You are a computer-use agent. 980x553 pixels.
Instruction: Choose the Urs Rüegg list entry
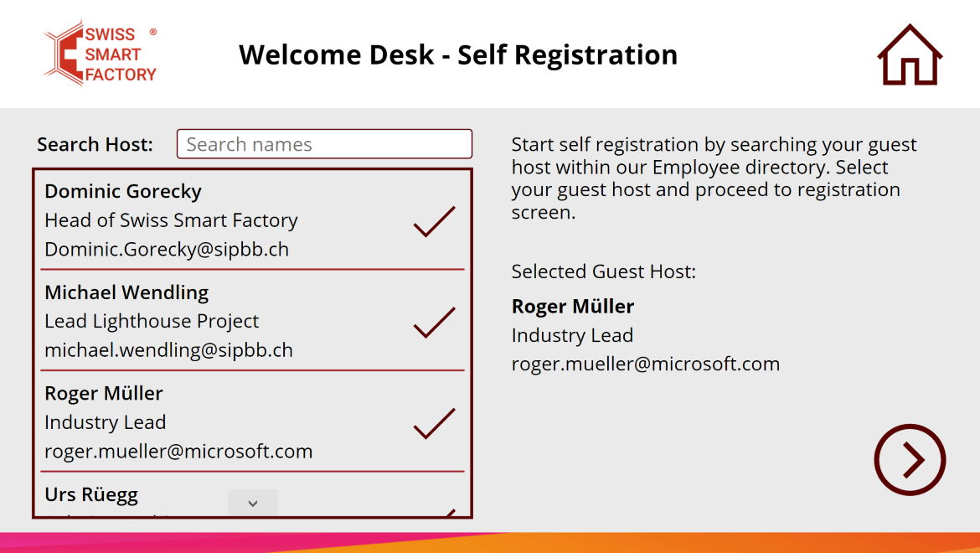pyautogui.click(x=252, y=495)
